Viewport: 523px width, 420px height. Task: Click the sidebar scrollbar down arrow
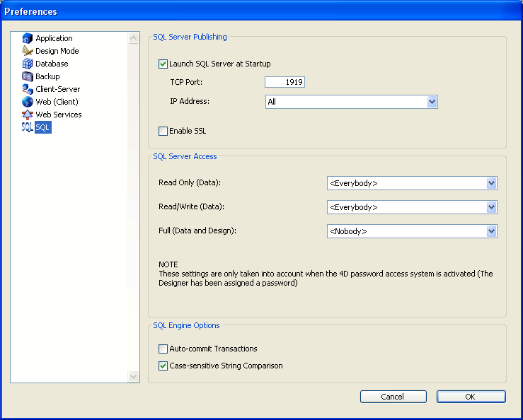(x=134, y=377)
